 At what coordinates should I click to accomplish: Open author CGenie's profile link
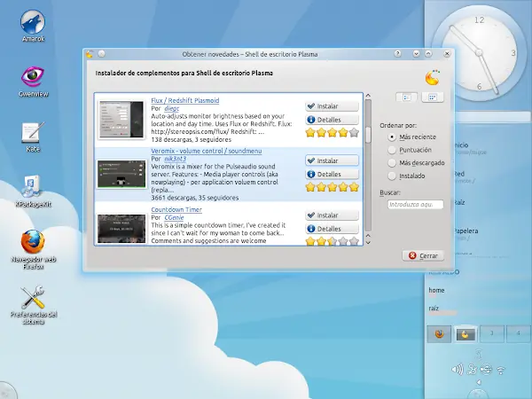tap(174, 217)
